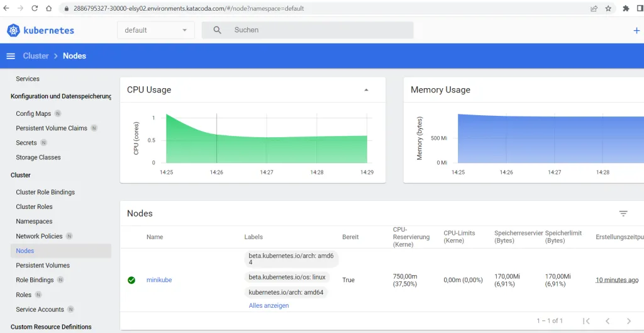Open Storage Classes in the sidebar
The width and height of the screenshot is (644, 333).
point(38,157)
